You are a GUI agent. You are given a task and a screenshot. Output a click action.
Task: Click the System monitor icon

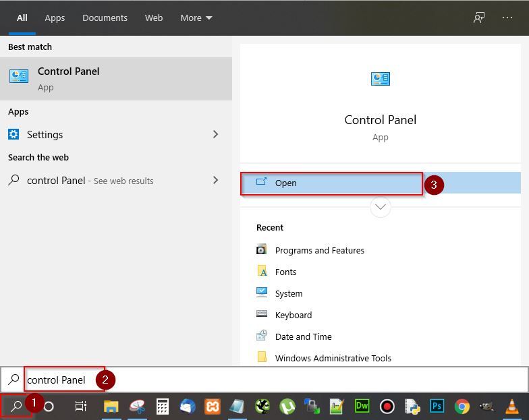(x=262, y=293)
